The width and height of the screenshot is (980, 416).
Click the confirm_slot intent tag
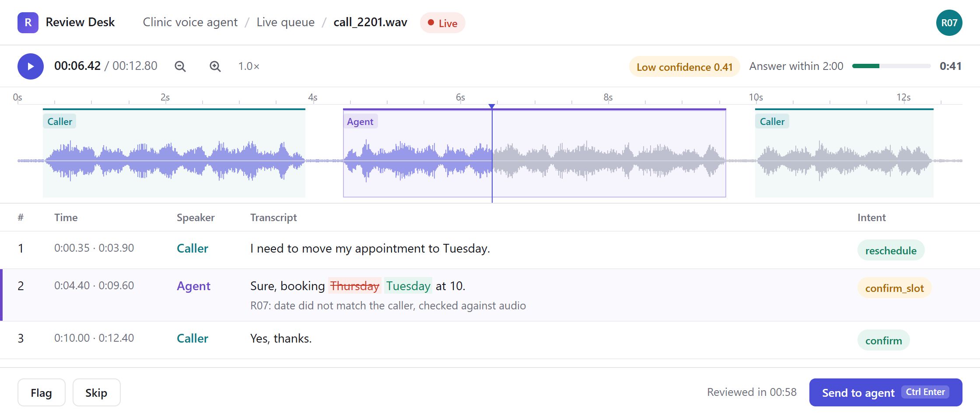[895, 288]
